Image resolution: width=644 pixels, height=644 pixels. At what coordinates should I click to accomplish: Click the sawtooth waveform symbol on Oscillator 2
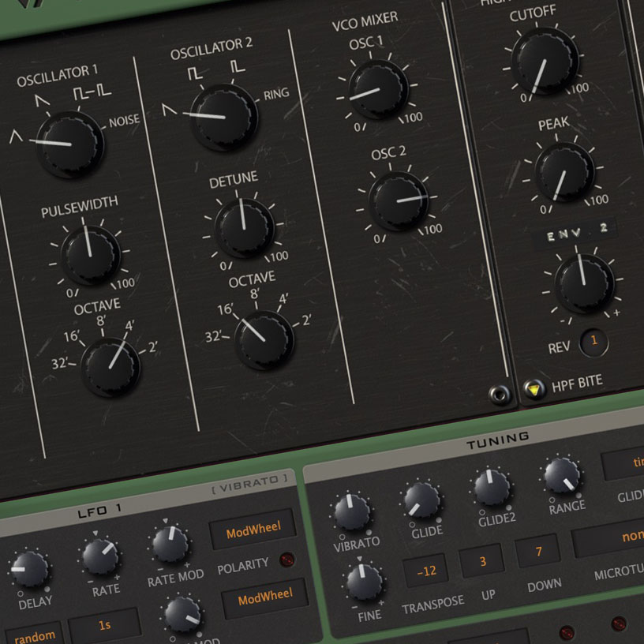pos(169,109)
